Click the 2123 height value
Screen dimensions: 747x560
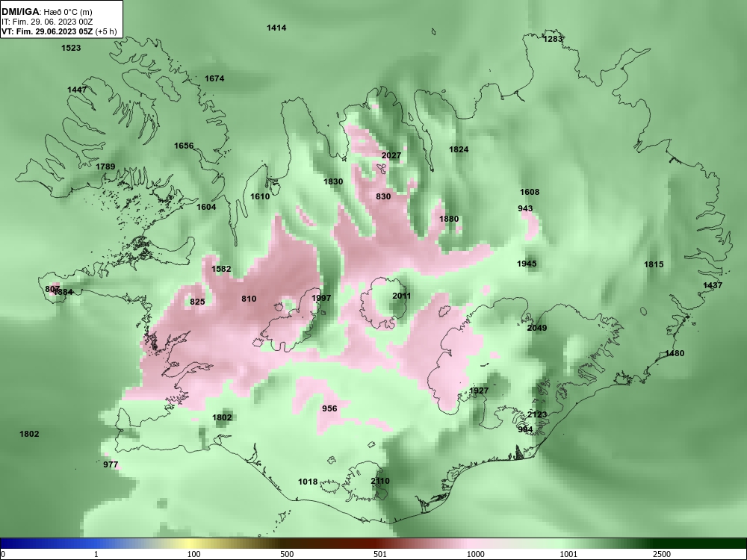coord(537,414)
